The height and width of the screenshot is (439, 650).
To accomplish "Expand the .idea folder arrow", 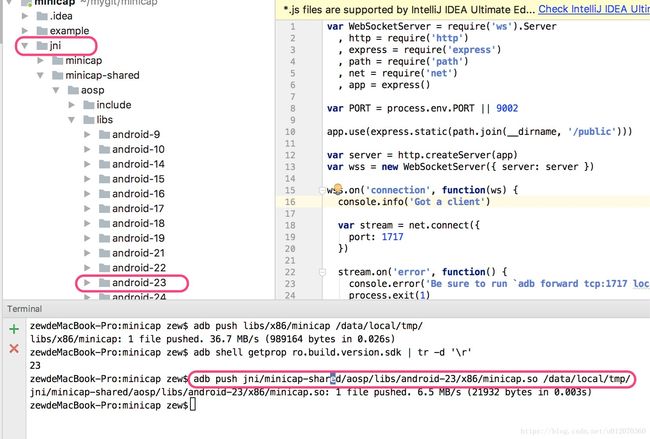I will pos(25,16).
